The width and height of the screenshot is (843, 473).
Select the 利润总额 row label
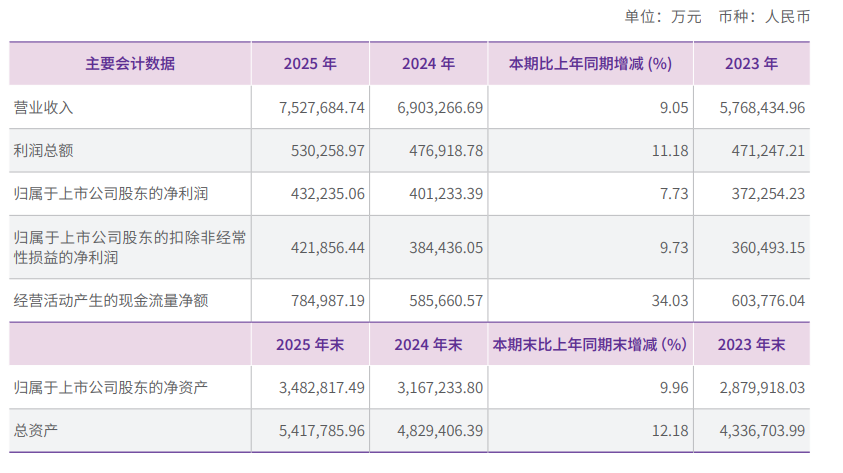coord(44,151)
